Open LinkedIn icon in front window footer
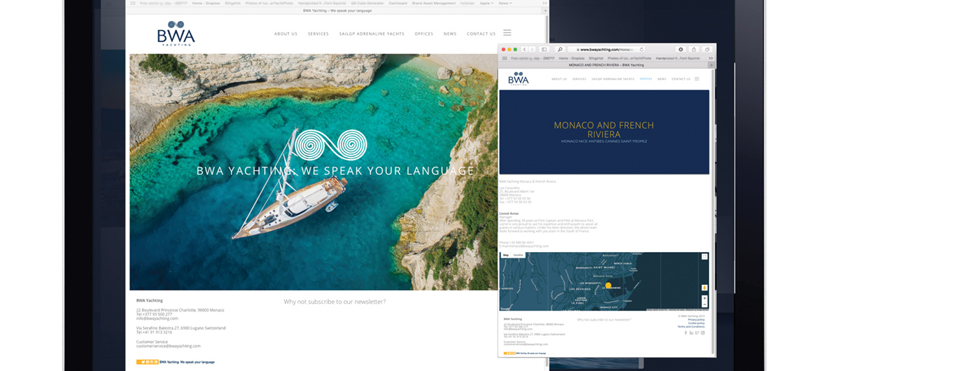Viewport: 980px width, 371px height. [x=692, y=332]
